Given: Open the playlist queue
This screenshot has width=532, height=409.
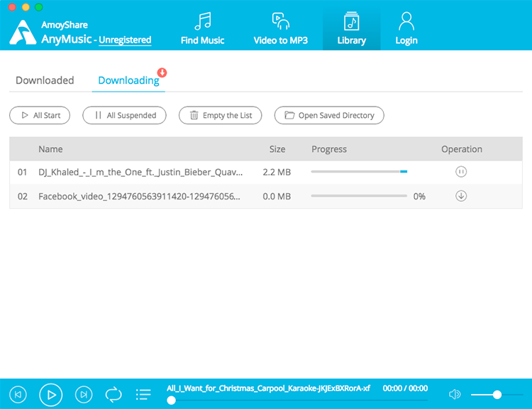Looking at the screenshot, I should 143,395.
